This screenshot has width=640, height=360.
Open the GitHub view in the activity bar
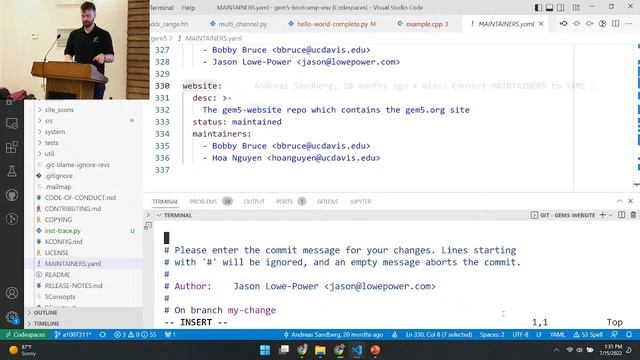coord(12,195)
